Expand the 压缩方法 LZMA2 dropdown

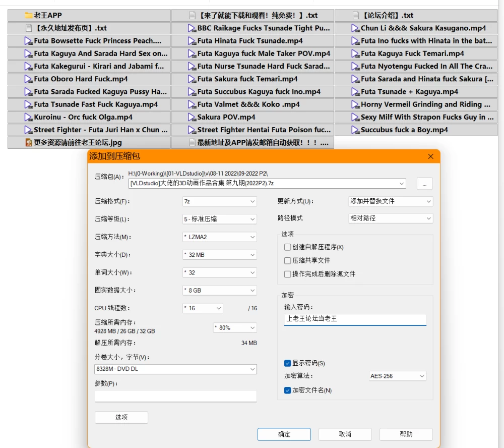[220, 237]
